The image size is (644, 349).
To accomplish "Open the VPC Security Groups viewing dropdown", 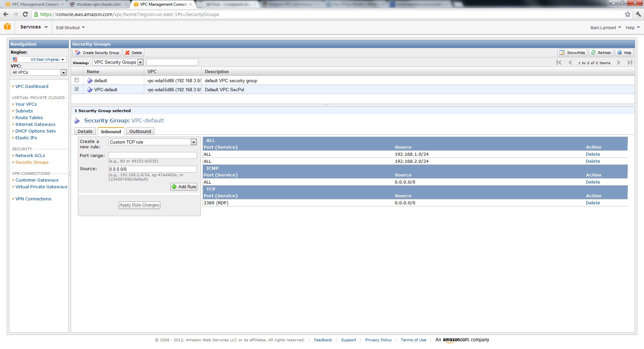I will click(x=141, y=62).
